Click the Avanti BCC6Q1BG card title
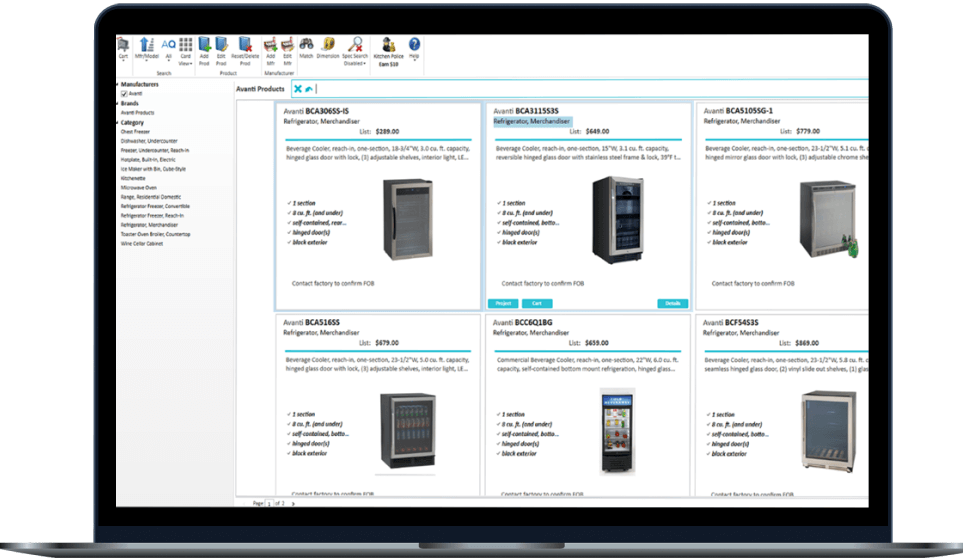 pos(522,322)
